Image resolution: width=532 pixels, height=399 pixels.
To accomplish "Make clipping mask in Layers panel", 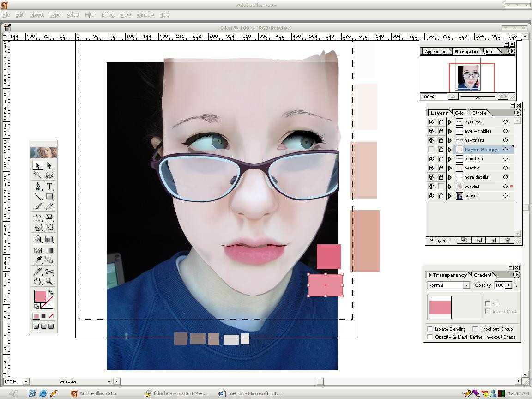I will click(x=464, y=240).
